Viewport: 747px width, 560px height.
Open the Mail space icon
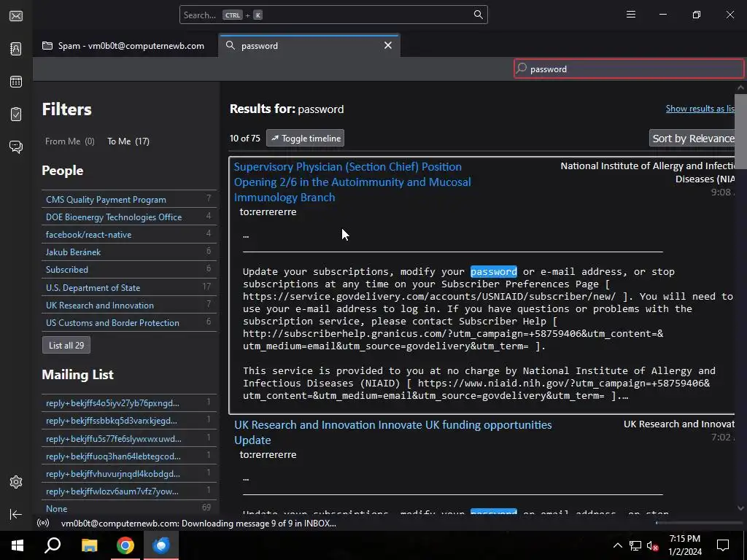16,16
